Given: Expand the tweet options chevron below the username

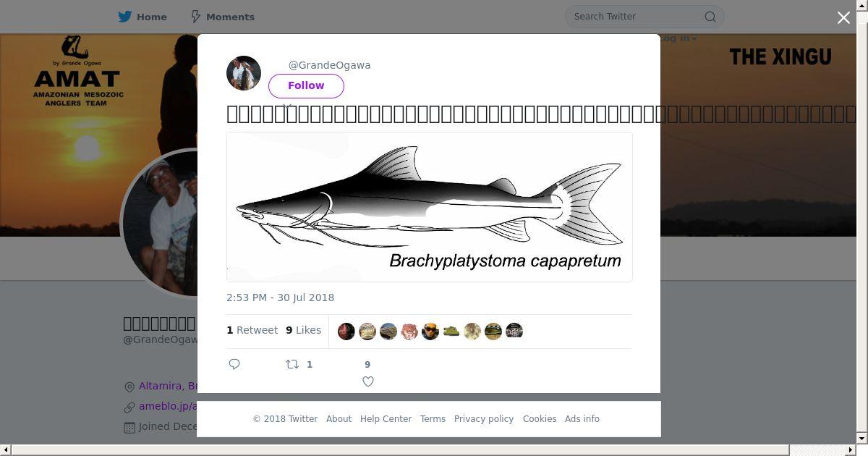Looking at the screenshot, I should (x=288, y=107).
